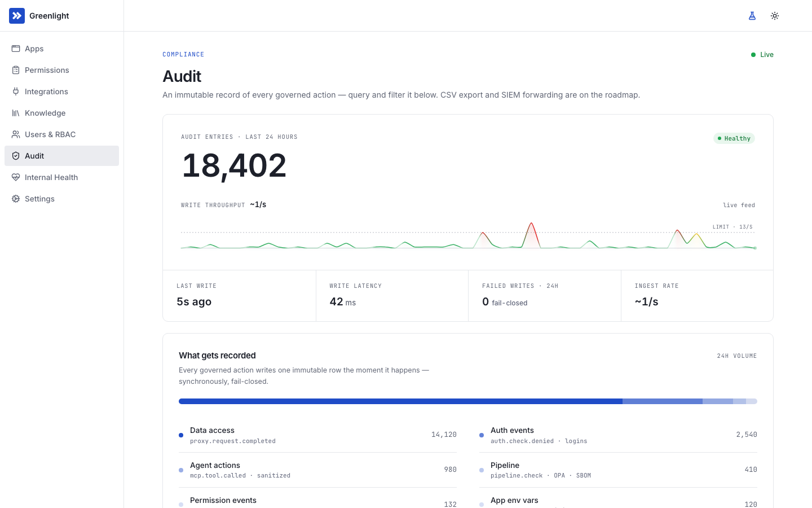Click the Greenlight logo icon
The width and height of the screenshot is (812, 508).
(17, 16)
